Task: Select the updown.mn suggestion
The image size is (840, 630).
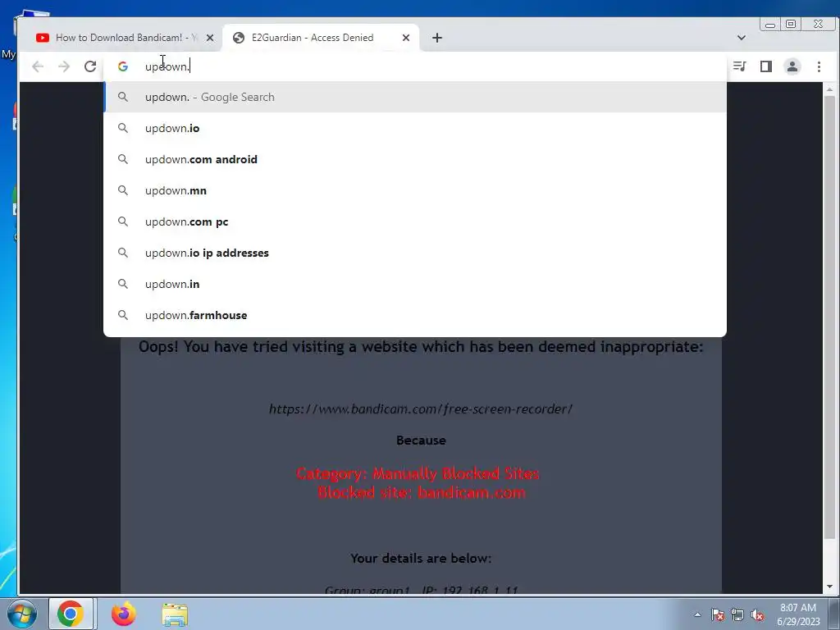Action: click(415, 190)
